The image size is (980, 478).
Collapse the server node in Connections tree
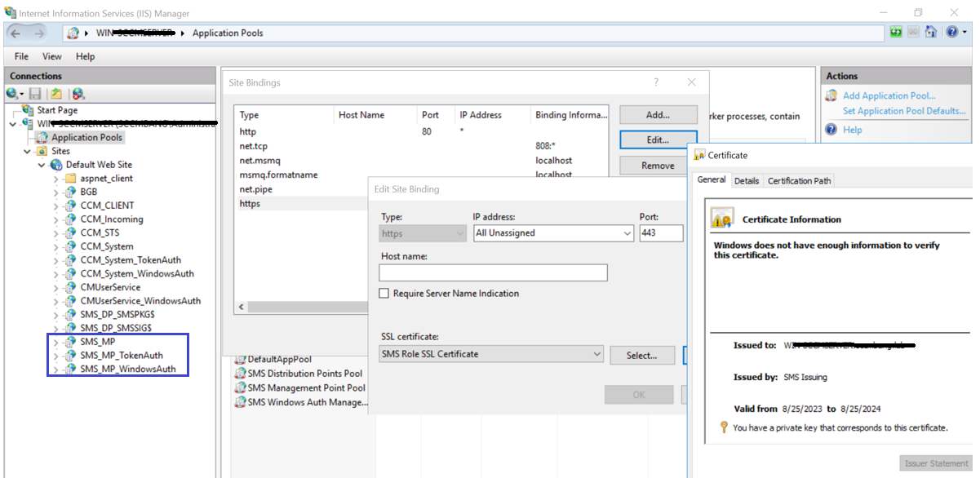click(13, 124)
